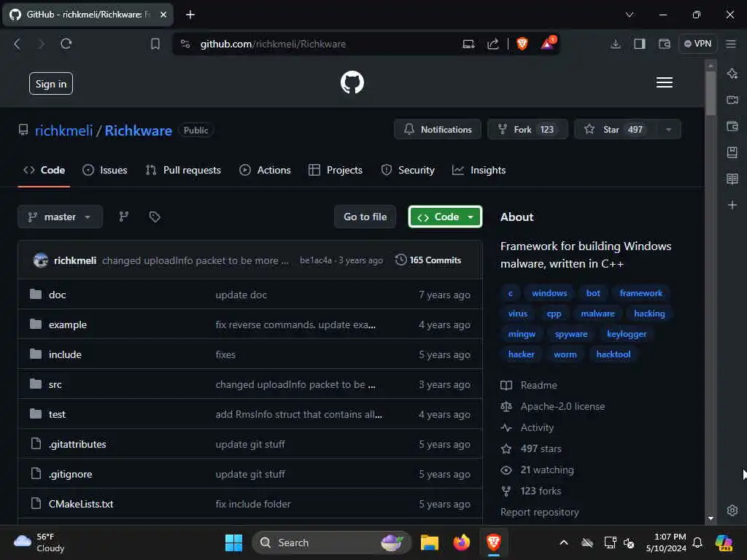Select the Code tab
The image size is (747, 560).
click(x=44, y=170)
